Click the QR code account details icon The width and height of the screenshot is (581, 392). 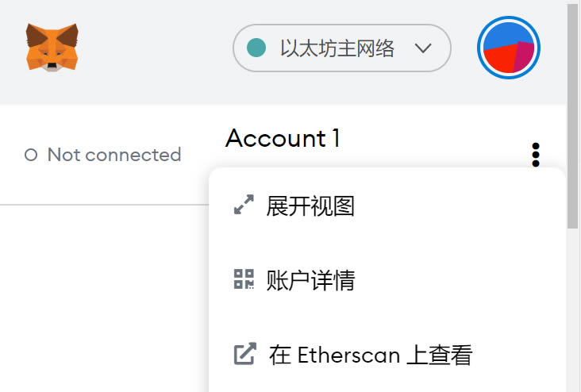(x=244, y=279)
